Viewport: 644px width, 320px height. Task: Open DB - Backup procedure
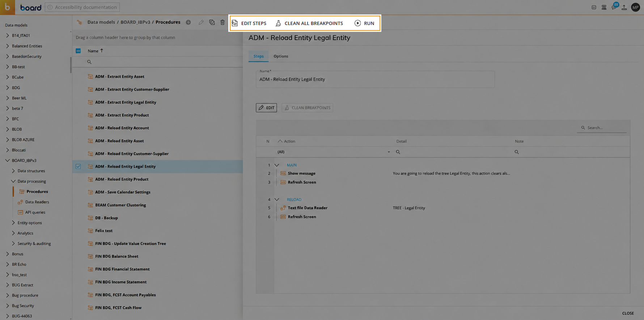pos(106,218)
